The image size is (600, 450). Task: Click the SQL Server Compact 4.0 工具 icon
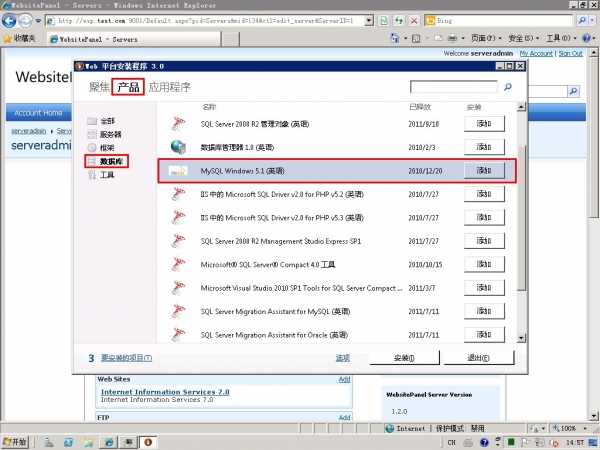coord(178,264)
